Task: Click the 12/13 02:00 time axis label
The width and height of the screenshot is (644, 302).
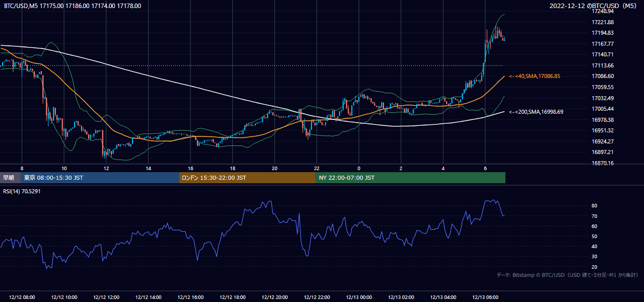Action: (401, 297)
